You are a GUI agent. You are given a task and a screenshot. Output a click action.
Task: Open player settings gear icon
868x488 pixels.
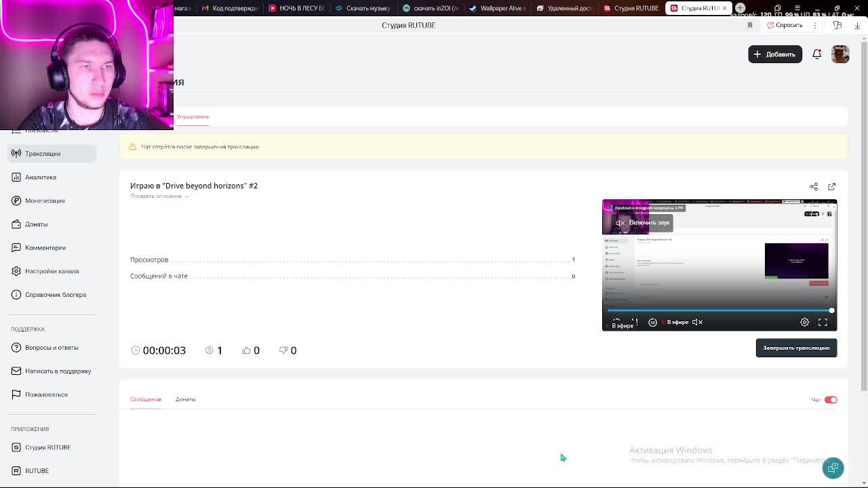(x=805, y=323)
